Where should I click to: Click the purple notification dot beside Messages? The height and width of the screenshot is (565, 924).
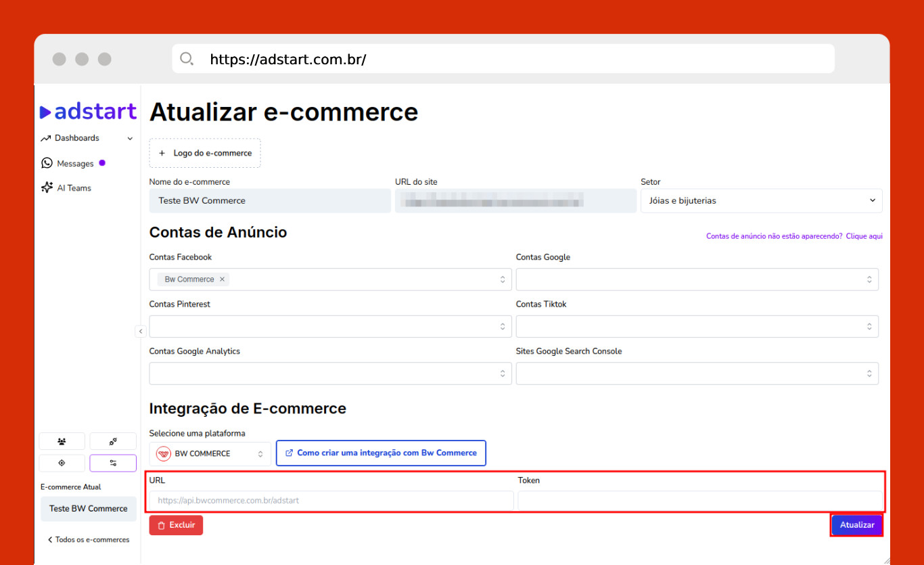coord(102,162)
